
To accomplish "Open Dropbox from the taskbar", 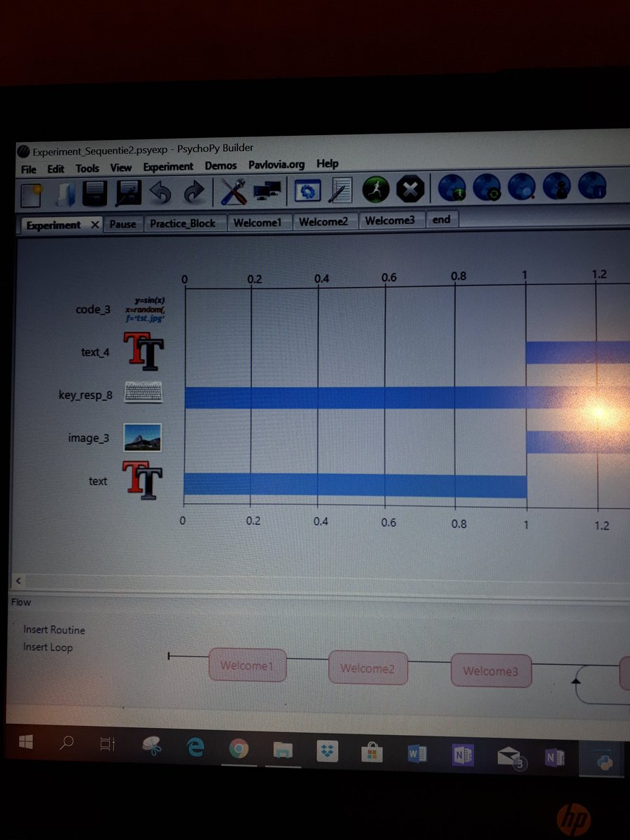I will [328, 752].
